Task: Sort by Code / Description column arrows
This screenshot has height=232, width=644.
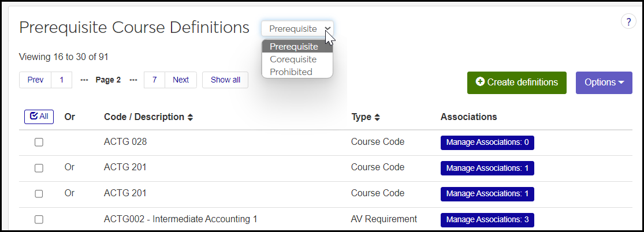Action: point(190,117)
